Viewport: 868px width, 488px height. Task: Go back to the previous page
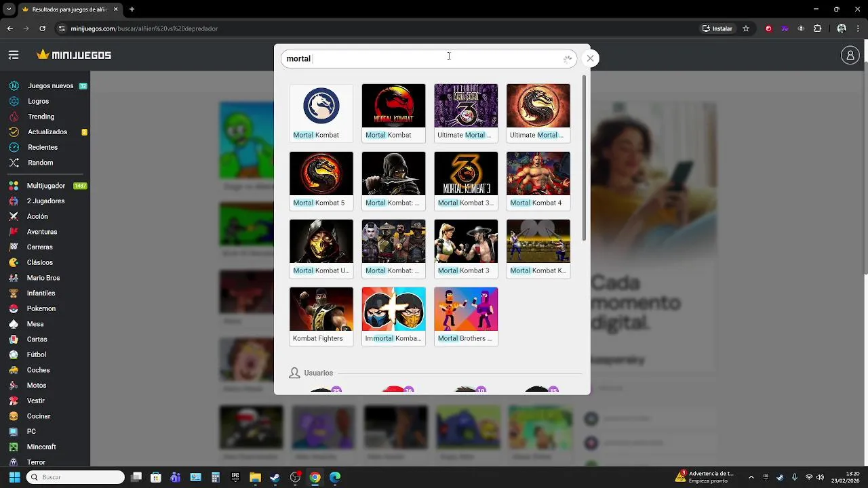(10, 28)
